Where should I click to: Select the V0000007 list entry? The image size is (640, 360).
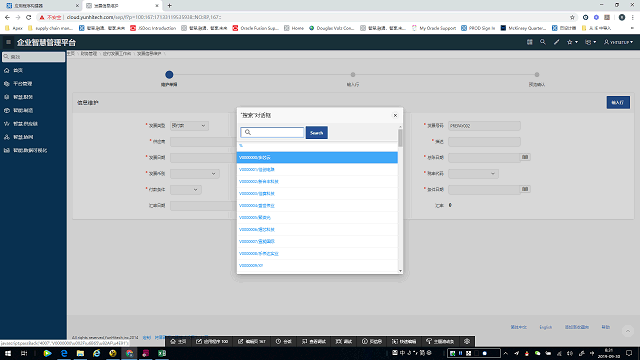[317, 242]
